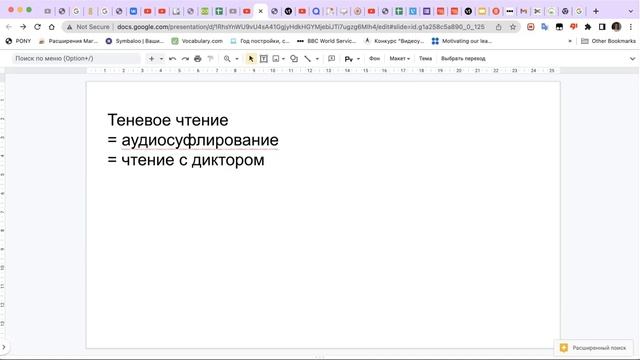
Task: Undo the last action
Action: [x=172, y=59]
